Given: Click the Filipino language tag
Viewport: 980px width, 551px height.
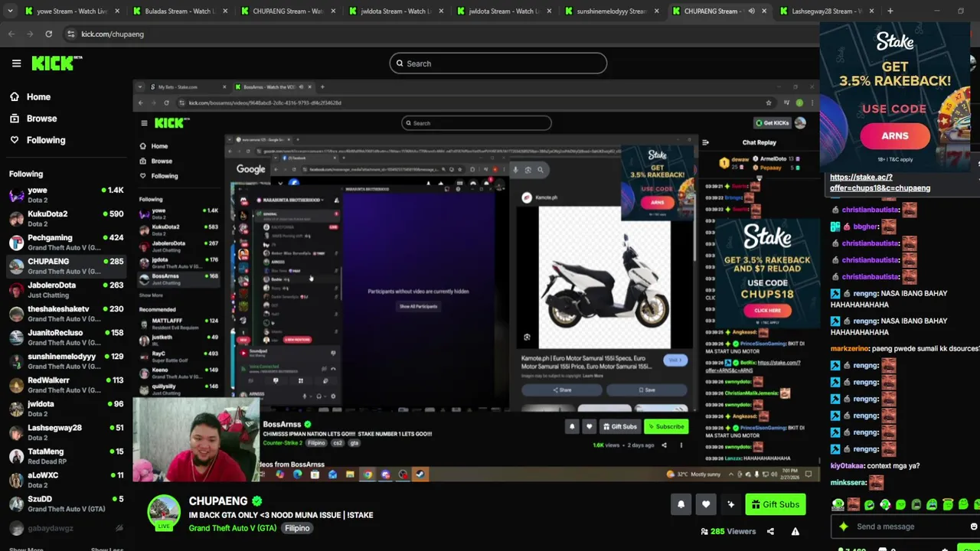Looking at the screenshot, I should [297, 528].
